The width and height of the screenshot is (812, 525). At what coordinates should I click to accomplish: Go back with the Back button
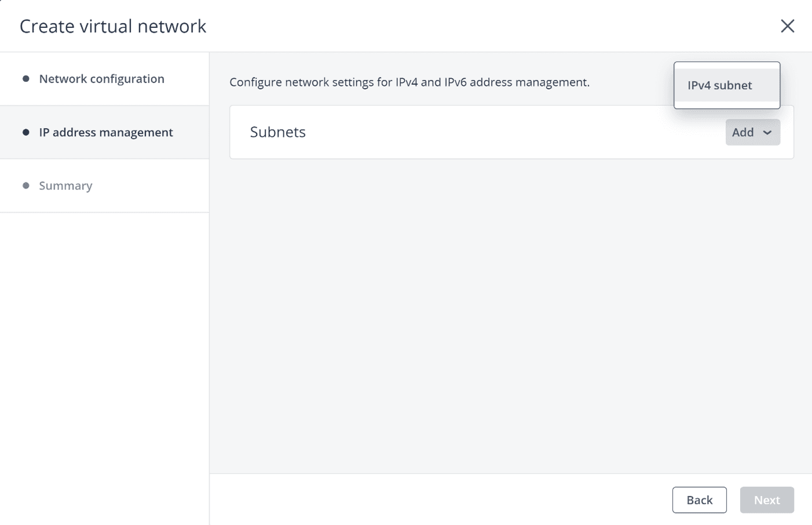[x=699, y=500]
